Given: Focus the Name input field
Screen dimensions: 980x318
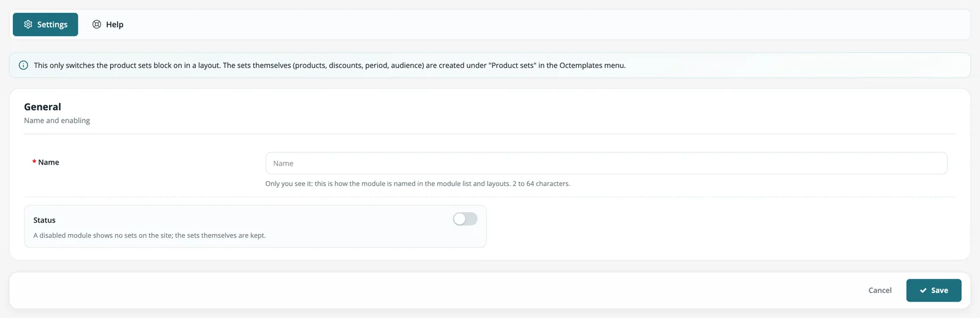Looking at the screenshot, I should coord(606,163).
